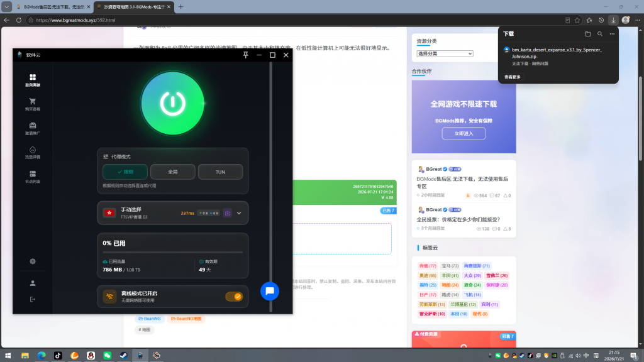Open the browser settings and more menu
The image size is (644, 362).
[x=638, y=20]
